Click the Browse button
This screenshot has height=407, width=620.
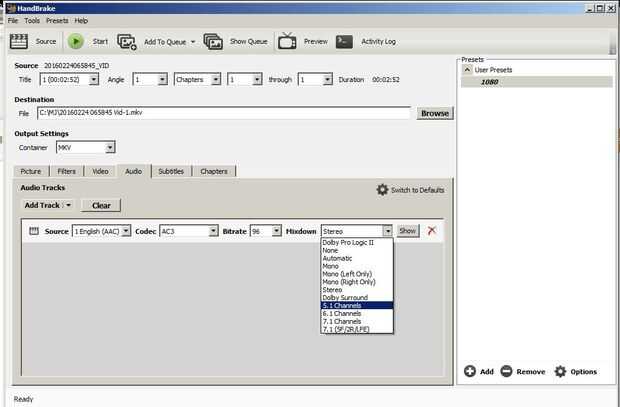tap(435, 114)
